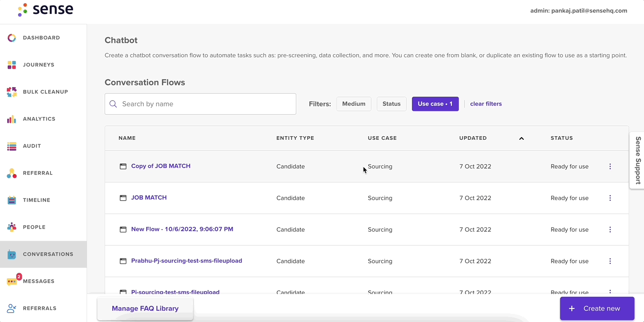Open the Status filter dropdown
Screen dimensions: 644x322
point(391,104)
